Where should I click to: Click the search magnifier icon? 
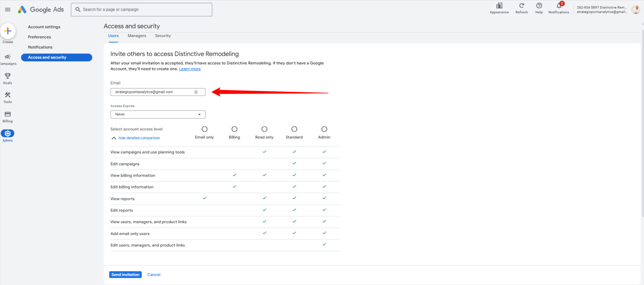point(78,9)
